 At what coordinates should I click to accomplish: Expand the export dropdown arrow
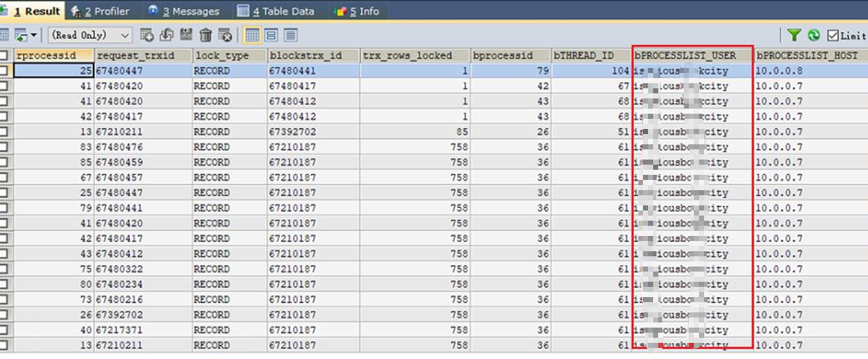(x=34, y=35)
